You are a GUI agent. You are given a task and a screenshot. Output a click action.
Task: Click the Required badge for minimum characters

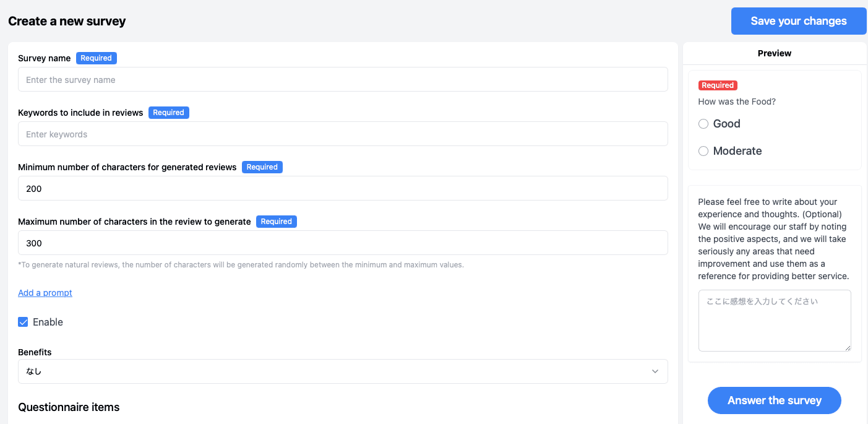[262, 167]
